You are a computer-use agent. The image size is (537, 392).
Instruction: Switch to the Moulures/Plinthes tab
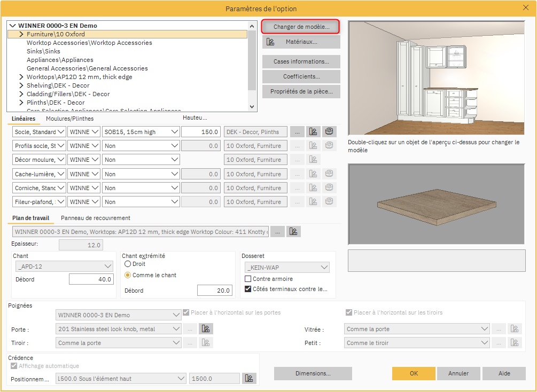pos(69,119)
